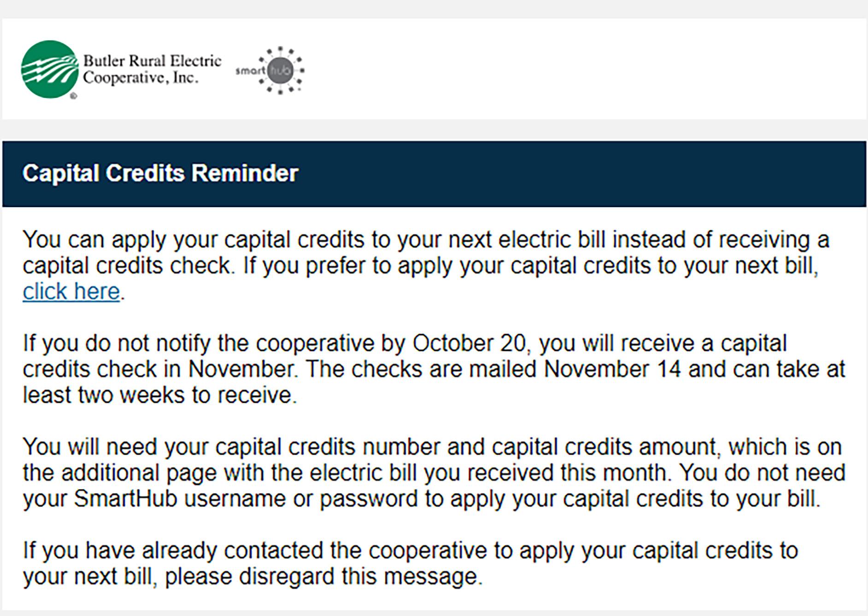Click the green Butler Rural Electric logo
Screen dimensions: 868x616
coord(50,70)
